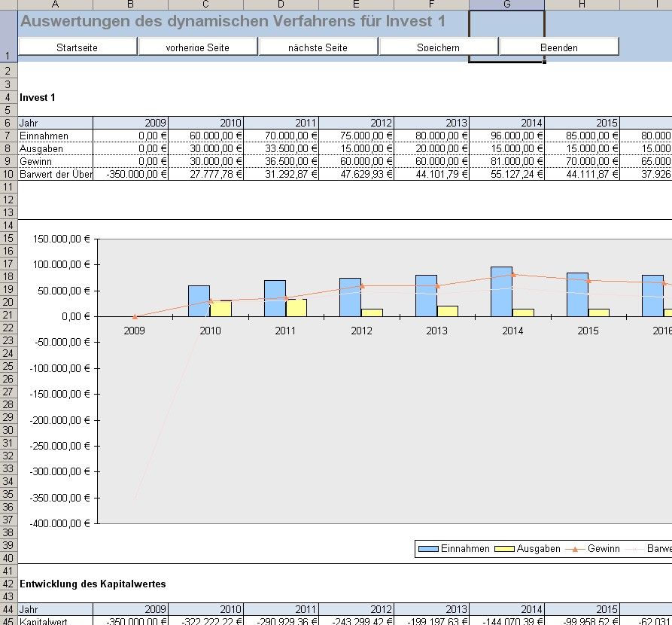Click the 'Invest 1' heading cell

point(55,97)
